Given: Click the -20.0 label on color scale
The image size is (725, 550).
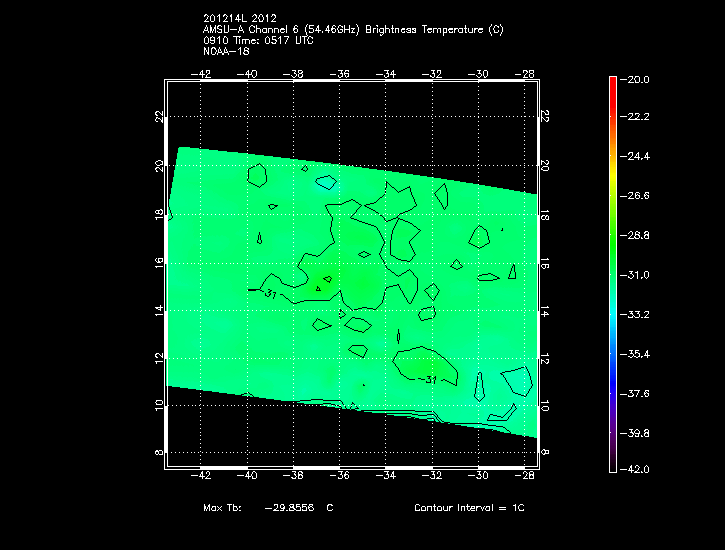Looking at the screenshot, I should pyautogui.click(x=638, y=79).
